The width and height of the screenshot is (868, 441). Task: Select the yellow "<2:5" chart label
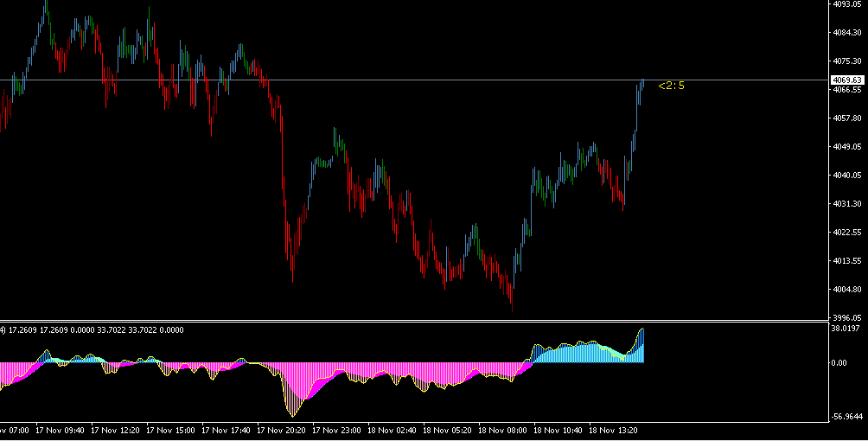click(x=672, y=86)
